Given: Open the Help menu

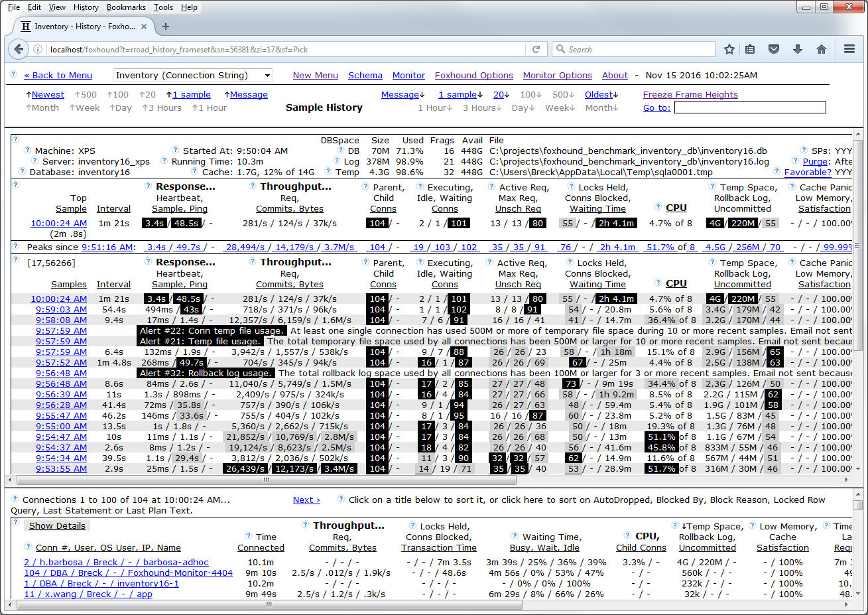Looking at the screenshot, I should tap(189, 7).
